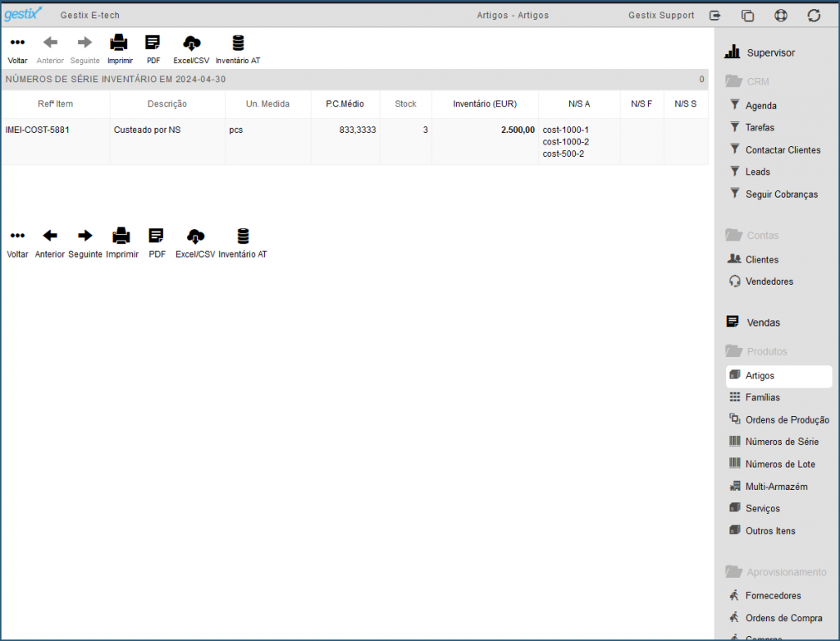Click description cell Custeado por NS
Viewport: 840px width, 641px height.
(x=148, y=130)
